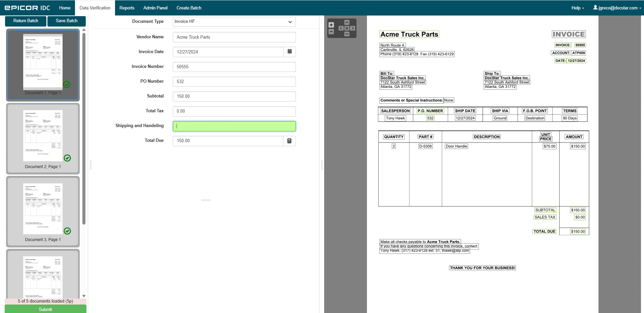Screen dimensions: 644x313
Task: Pan the document view right
Action: click(352, 28)
